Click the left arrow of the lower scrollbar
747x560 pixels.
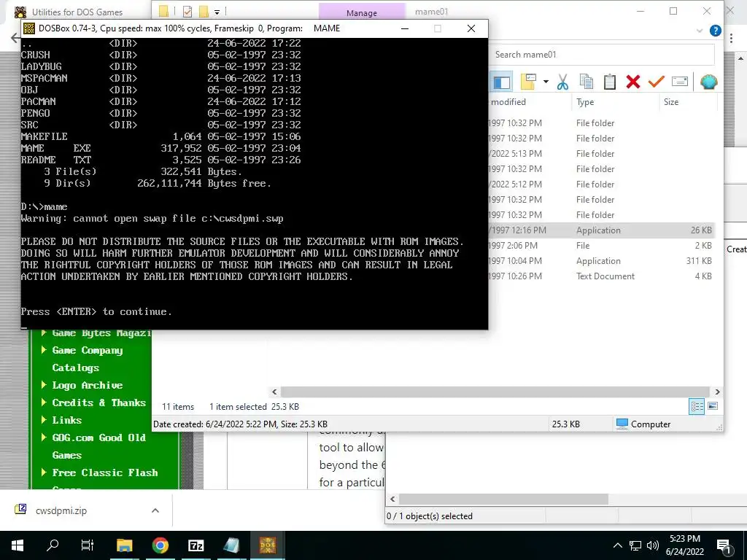click(392, 499)
